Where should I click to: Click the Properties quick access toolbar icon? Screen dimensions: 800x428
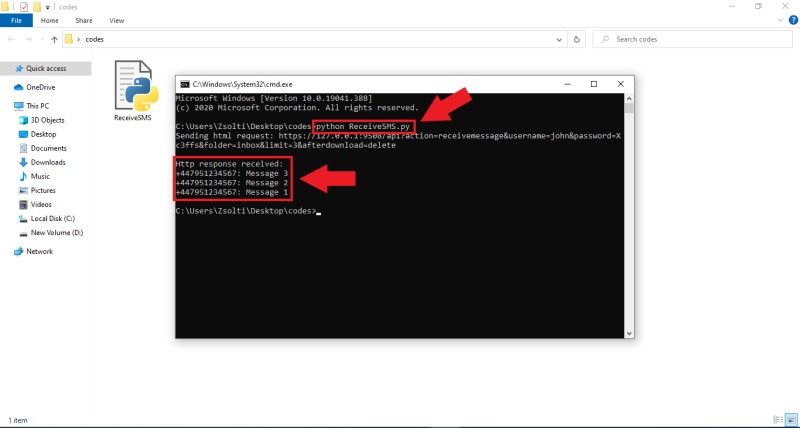[23, 7]
